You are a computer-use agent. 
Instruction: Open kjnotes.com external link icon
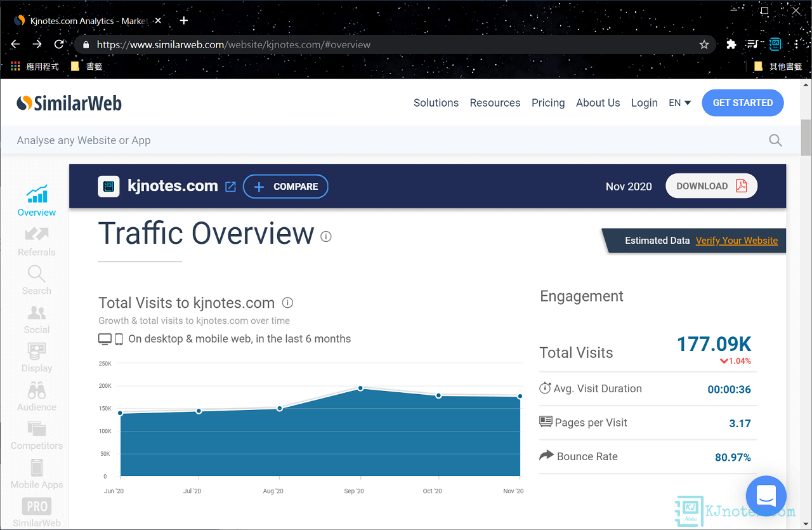click(x=231, y=187)
